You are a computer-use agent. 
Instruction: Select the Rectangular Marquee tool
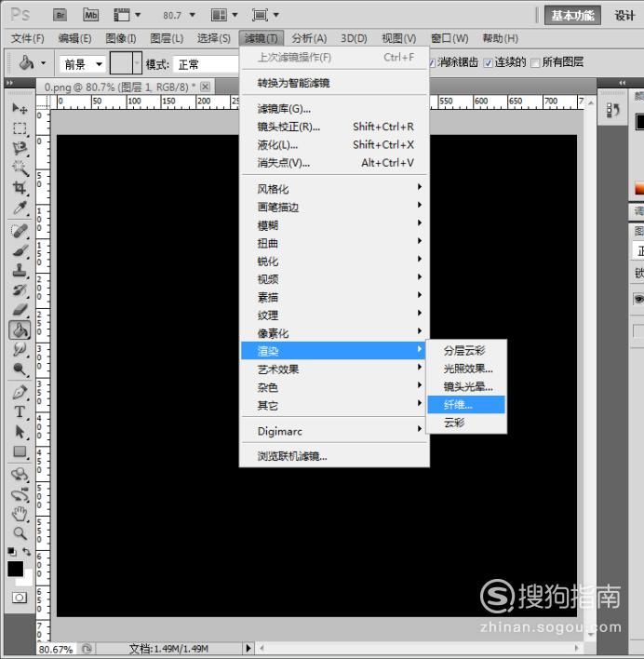tap(20, 128)
